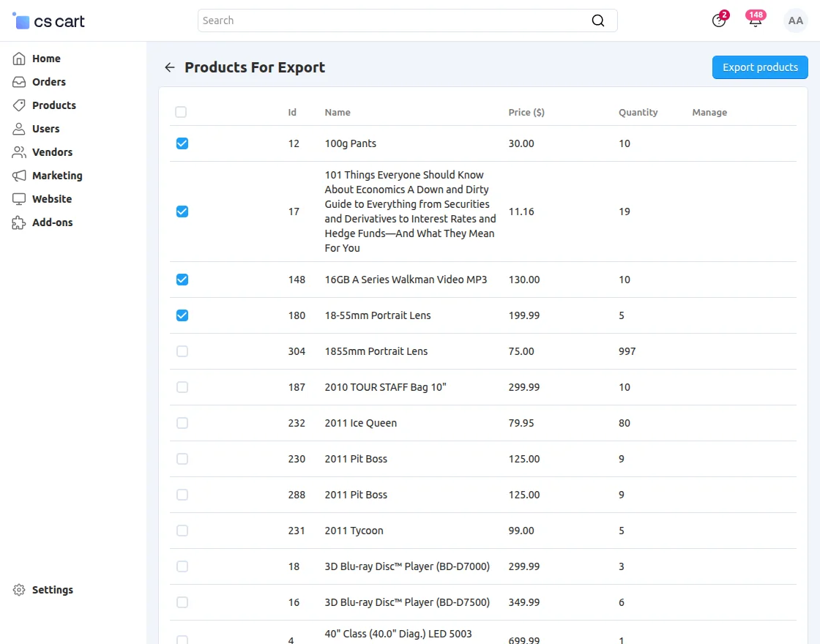Open the Website menu item
Screen dimensions: 820x644
click(x=19, y=198)
